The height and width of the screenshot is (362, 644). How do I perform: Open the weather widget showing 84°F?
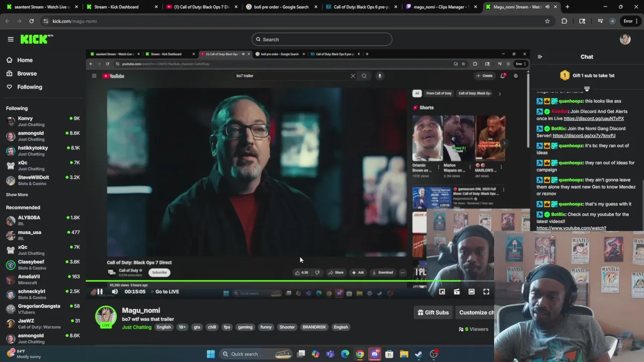click(x=24, y=354)
